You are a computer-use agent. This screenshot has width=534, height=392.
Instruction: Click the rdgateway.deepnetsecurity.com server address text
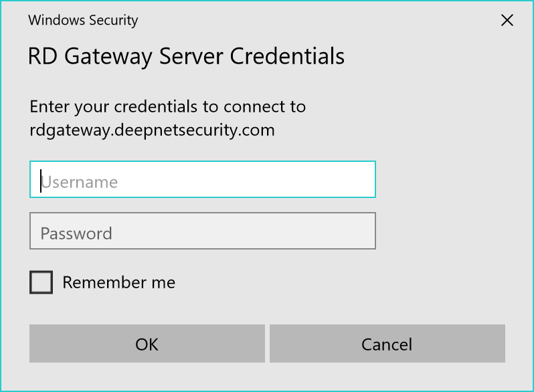(x=152, y=129)
